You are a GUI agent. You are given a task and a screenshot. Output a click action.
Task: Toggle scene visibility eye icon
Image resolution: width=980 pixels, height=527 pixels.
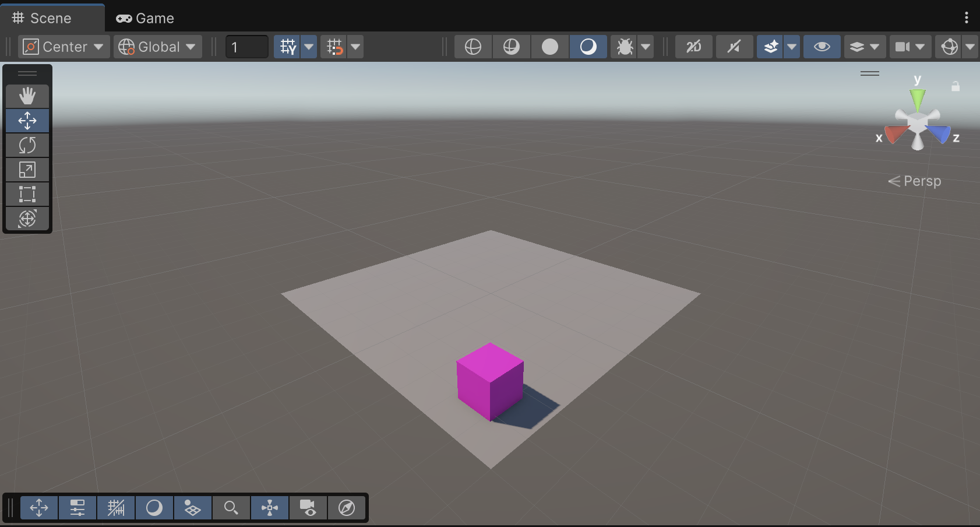pyautogui.click(x=822, y=47)
